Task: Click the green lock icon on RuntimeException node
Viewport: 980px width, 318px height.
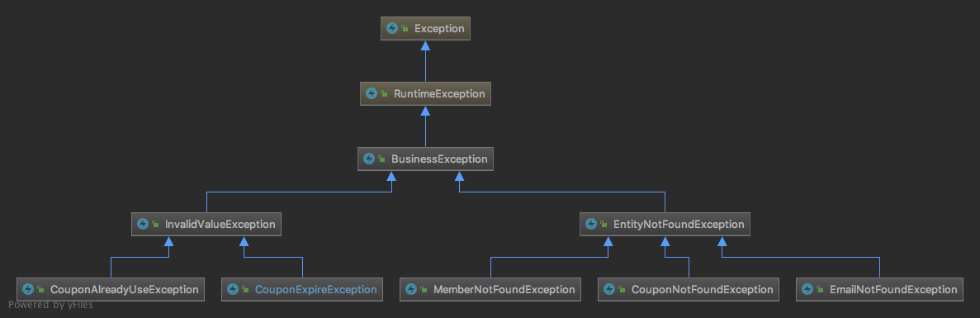Action: pos(385,94)
